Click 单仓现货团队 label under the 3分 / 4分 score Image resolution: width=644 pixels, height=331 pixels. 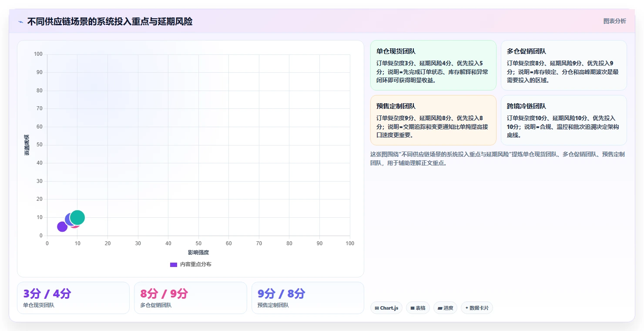[39, 305]
